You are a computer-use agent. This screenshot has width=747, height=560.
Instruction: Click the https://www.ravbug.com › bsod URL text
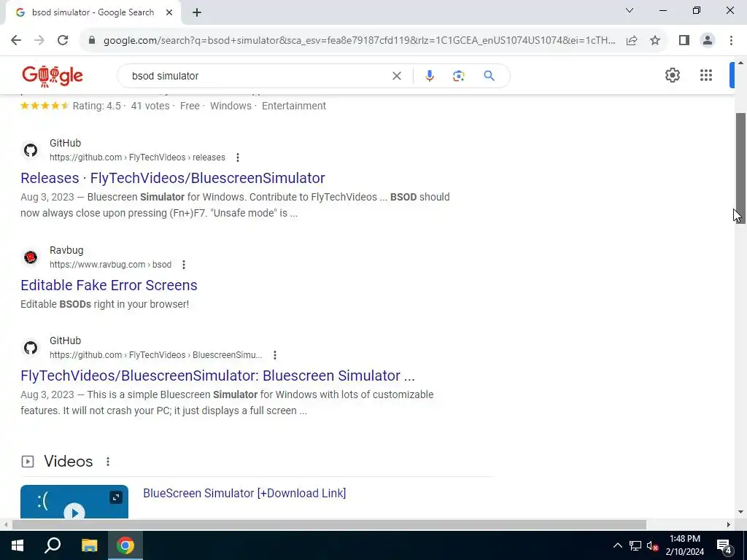[x=111, y=264]
